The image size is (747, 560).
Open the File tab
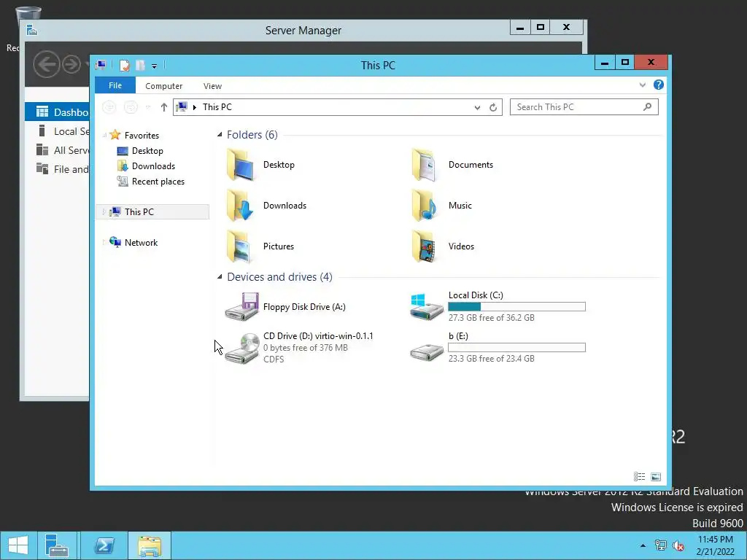pyautogui.click(x=115, y=85)
